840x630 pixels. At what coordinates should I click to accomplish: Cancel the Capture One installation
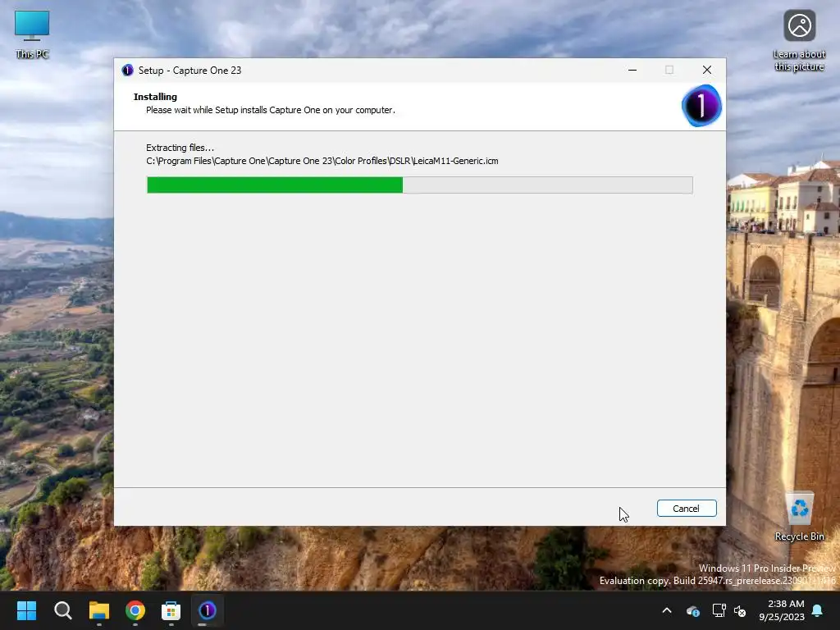[687, 509]
